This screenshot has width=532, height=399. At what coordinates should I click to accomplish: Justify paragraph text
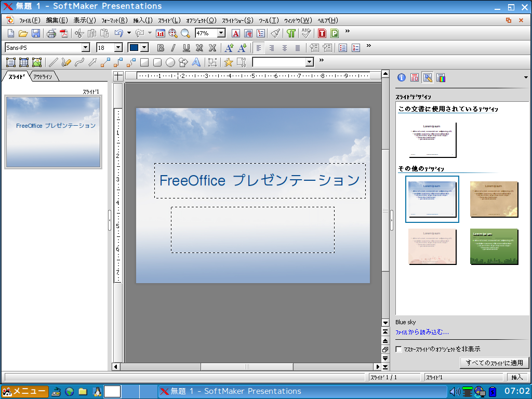(298, 48)
